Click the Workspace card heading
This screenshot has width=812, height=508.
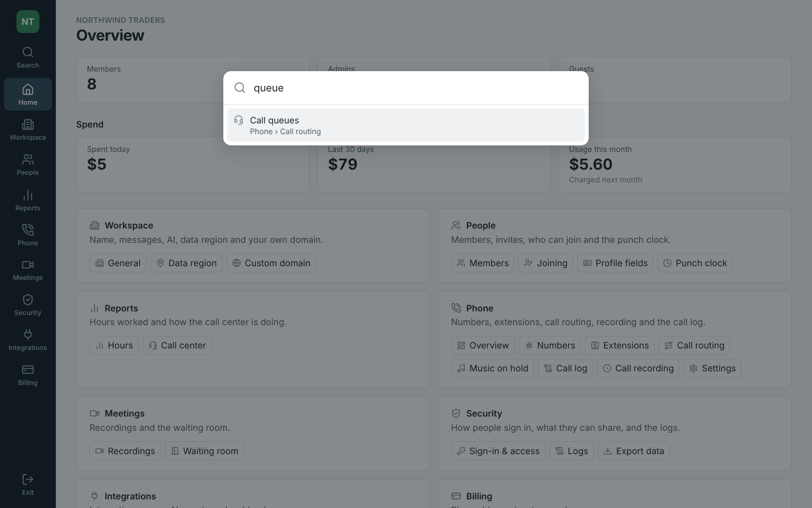point(129,226)
